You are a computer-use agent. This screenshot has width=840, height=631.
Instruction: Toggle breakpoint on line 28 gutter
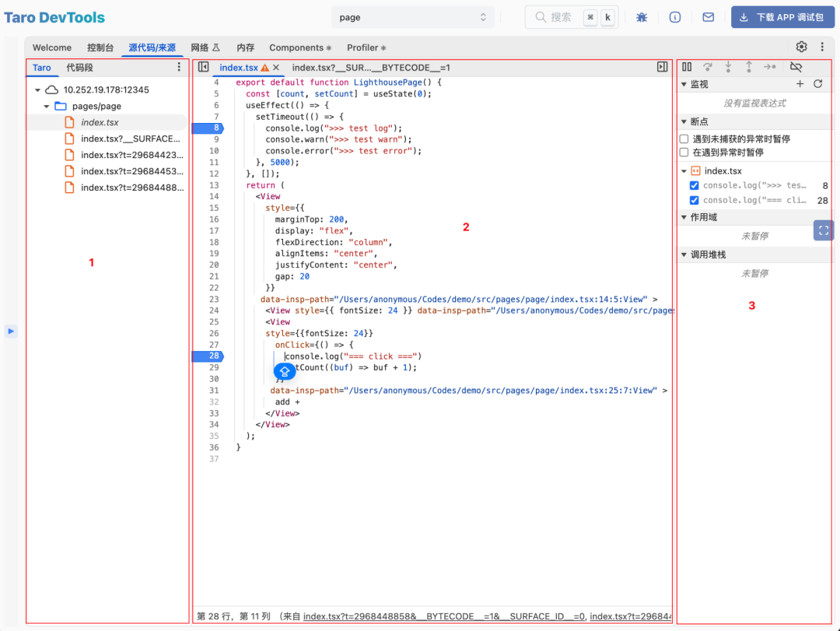click(208, 356)
